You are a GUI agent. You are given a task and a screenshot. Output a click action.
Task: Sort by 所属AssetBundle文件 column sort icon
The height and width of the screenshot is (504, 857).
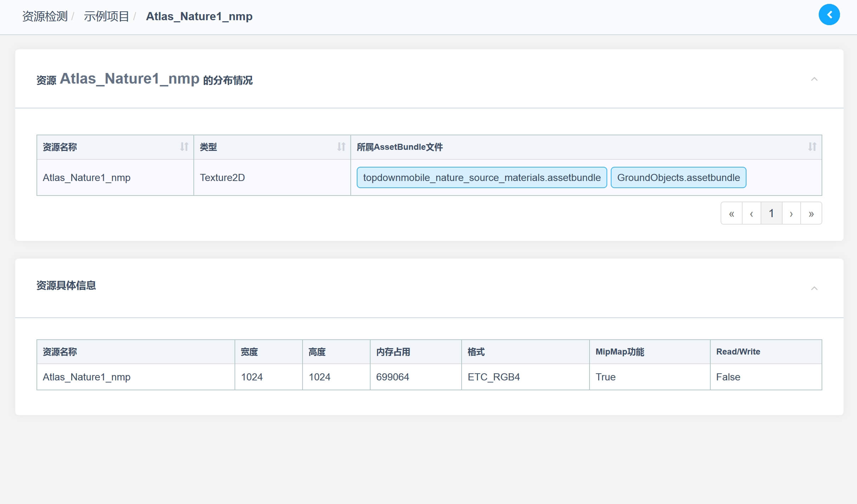[812, 147]
